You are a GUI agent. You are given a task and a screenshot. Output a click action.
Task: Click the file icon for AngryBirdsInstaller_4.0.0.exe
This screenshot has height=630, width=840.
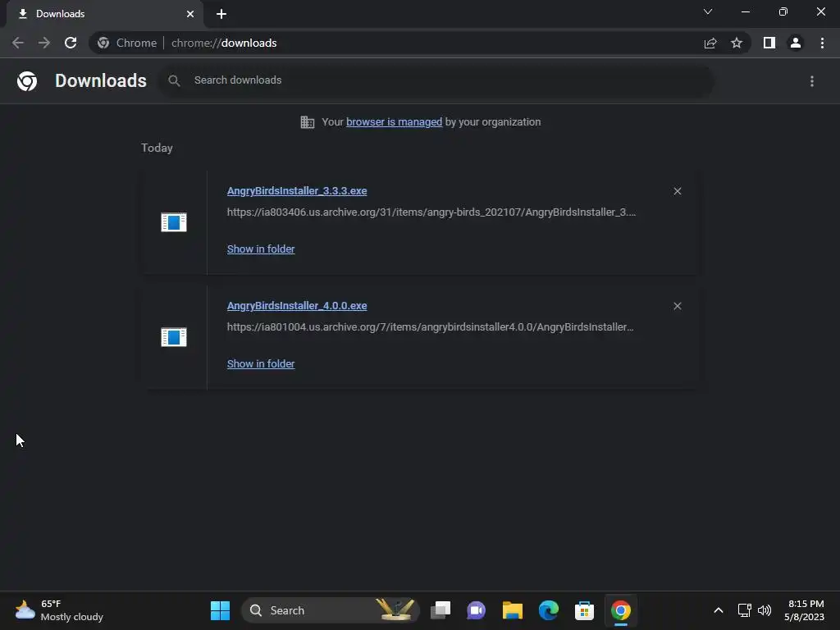tap(174, 337)
